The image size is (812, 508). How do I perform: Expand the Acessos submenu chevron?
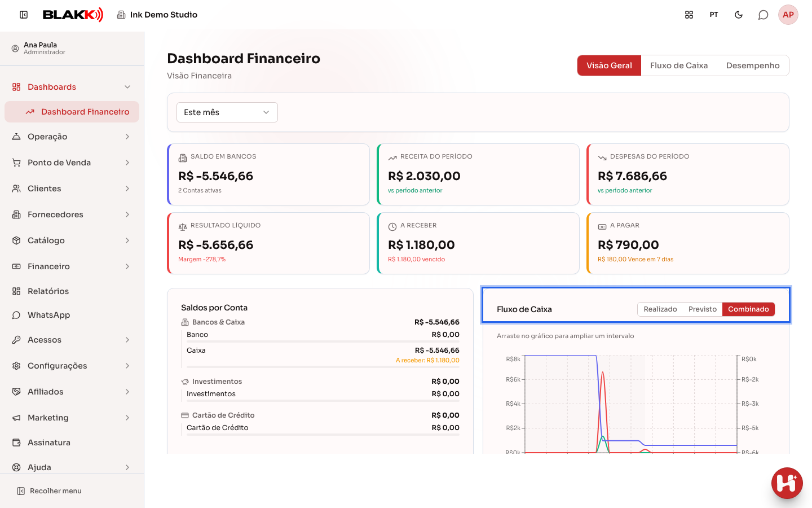click(x=127, y=340)
